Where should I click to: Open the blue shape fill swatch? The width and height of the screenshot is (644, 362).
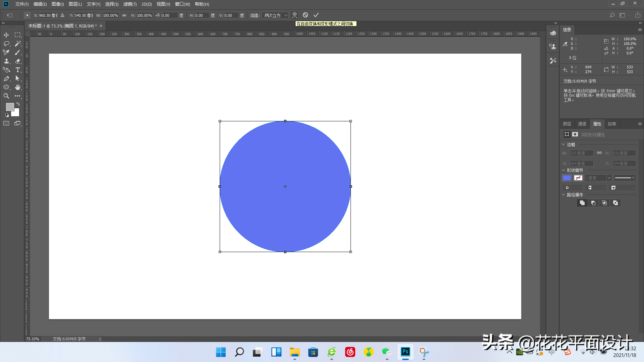click(567, 178)
